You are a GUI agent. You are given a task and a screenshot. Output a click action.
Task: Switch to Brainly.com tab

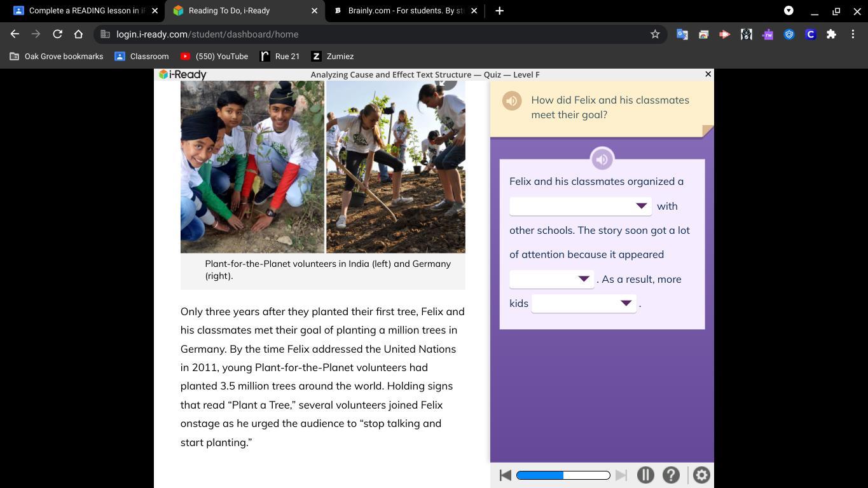click(x=405, y=11)
